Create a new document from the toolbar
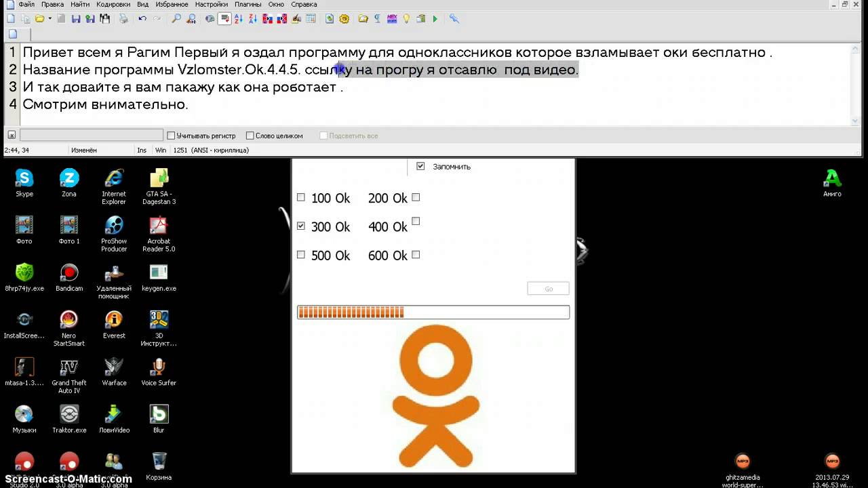868x488 pixels. 12,19
